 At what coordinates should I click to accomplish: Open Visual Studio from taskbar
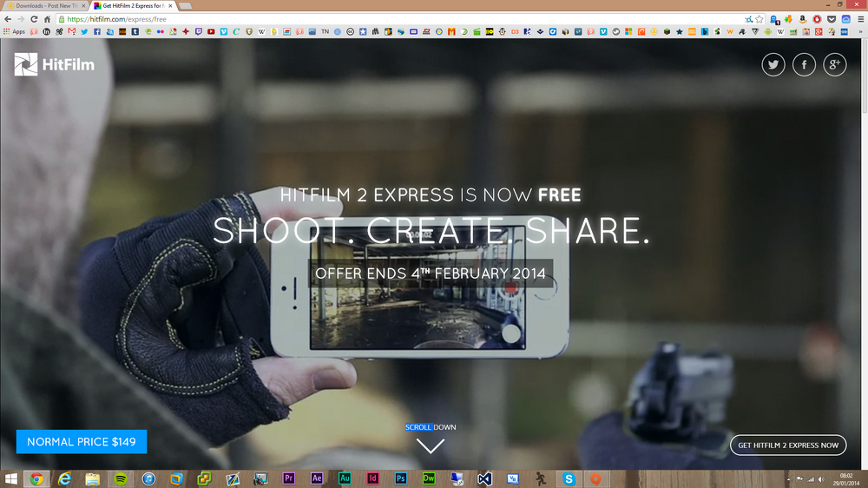(x=484, y=478)
